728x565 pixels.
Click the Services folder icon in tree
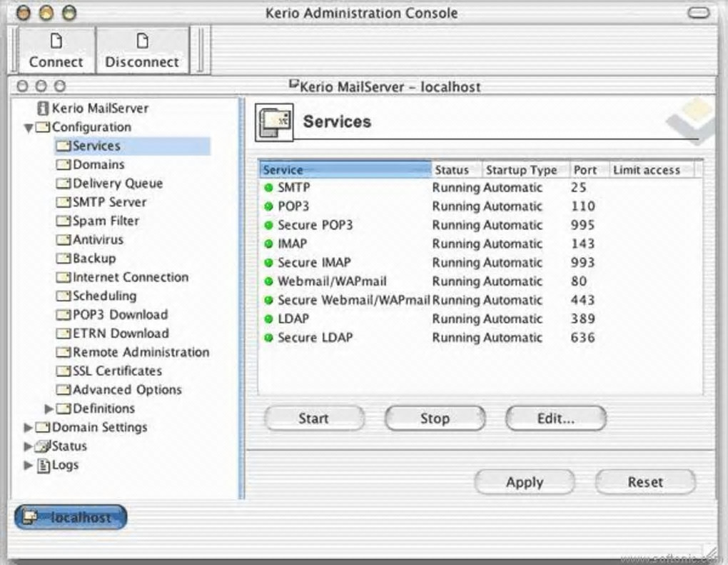tap(63, 146)
